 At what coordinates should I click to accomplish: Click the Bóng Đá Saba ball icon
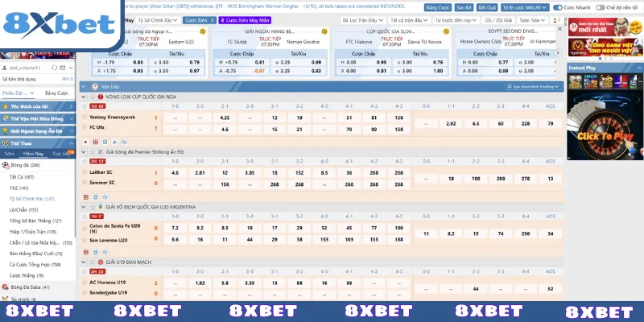point(6,287)
